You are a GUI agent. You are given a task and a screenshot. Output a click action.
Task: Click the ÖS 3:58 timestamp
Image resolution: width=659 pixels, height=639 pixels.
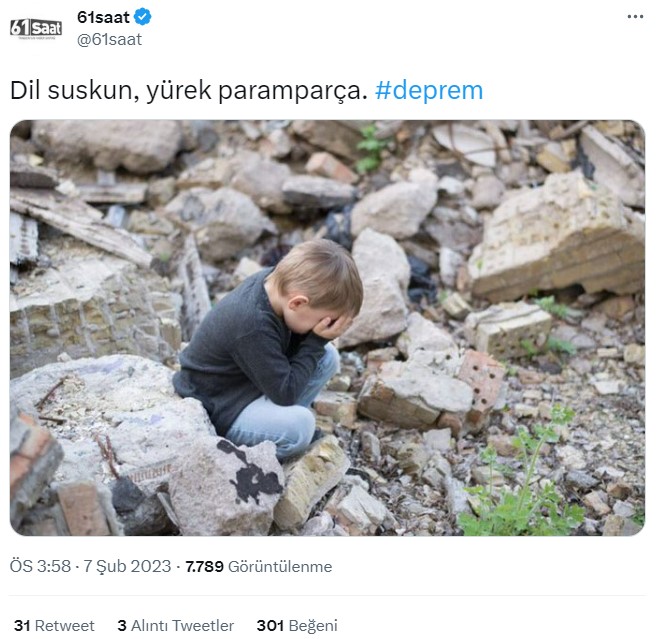[x=40, y=566]
